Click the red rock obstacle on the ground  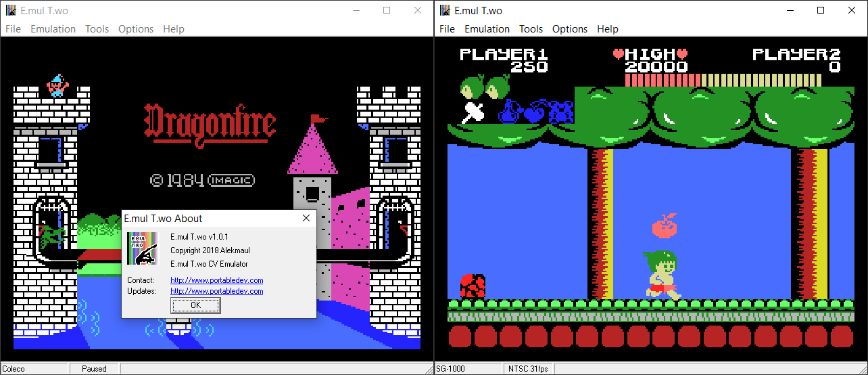pos(473,286)
